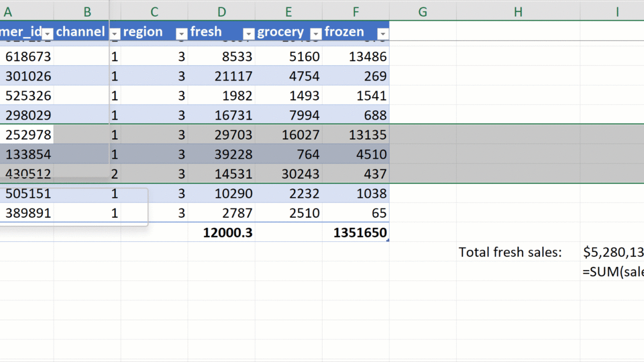Select column G header

[423, 12]
